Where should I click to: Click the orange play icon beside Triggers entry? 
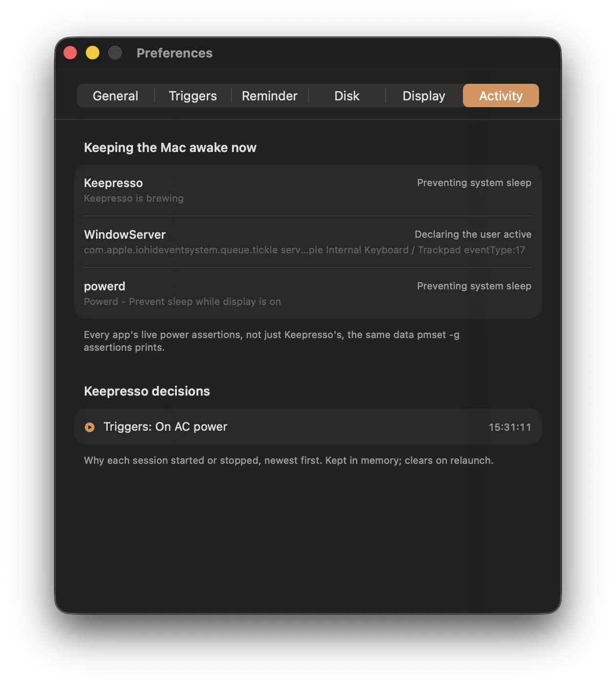[x=90, y=427]
